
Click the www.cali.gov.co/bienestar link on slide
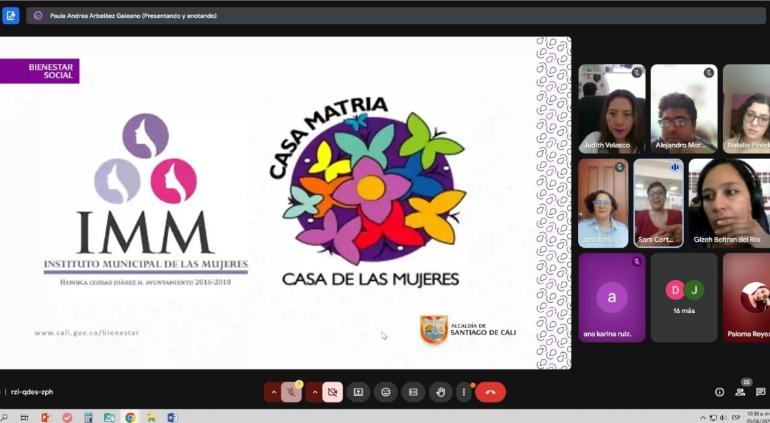86,333
